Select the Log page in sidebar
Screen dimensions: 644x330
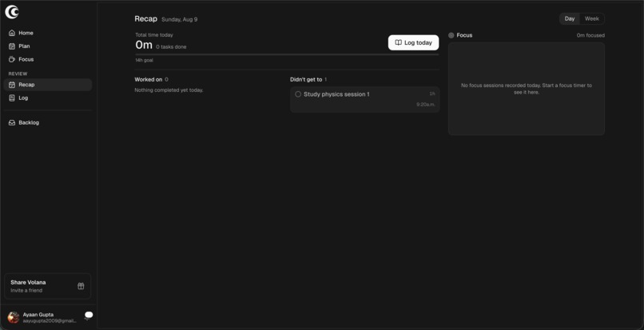tap(48, 97)
